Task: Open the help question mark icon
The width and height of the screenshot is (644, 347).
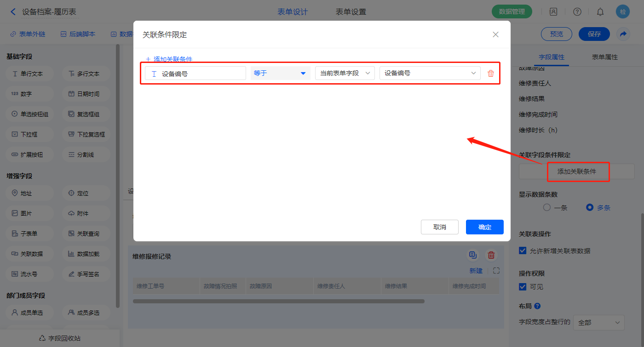Action: [577, 12]
